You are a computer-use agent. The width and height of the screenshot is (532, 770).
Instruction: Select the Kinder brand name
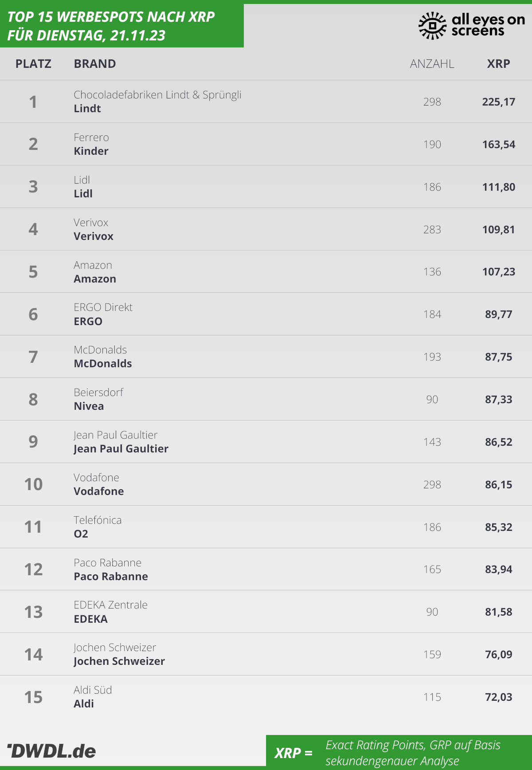point(91,151)
